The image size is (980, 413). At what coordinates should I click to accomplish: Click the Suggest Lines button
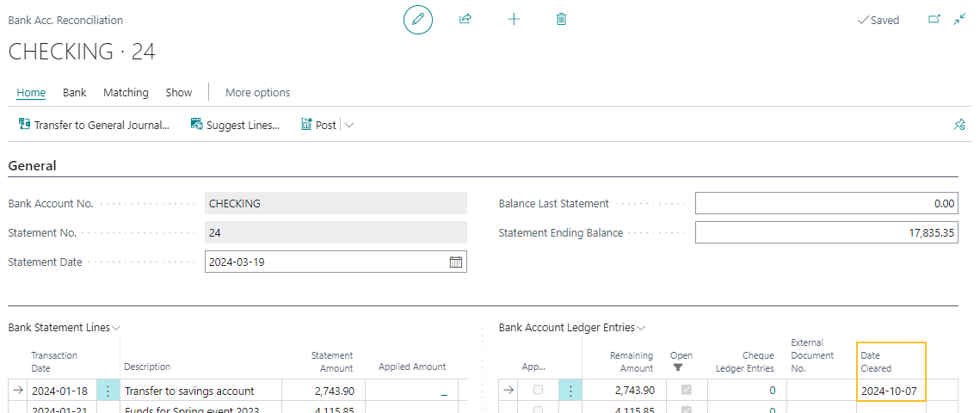point(235,125)
